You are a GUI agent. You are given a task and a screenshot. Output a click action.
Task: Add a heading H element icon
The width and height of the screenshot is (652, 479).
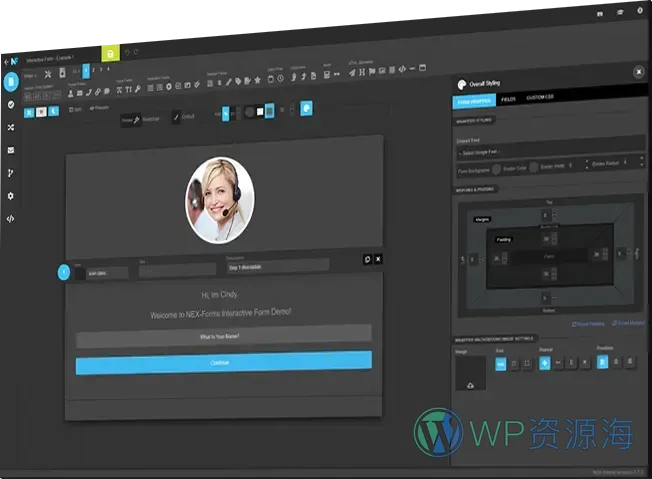[x=362, y=72]
